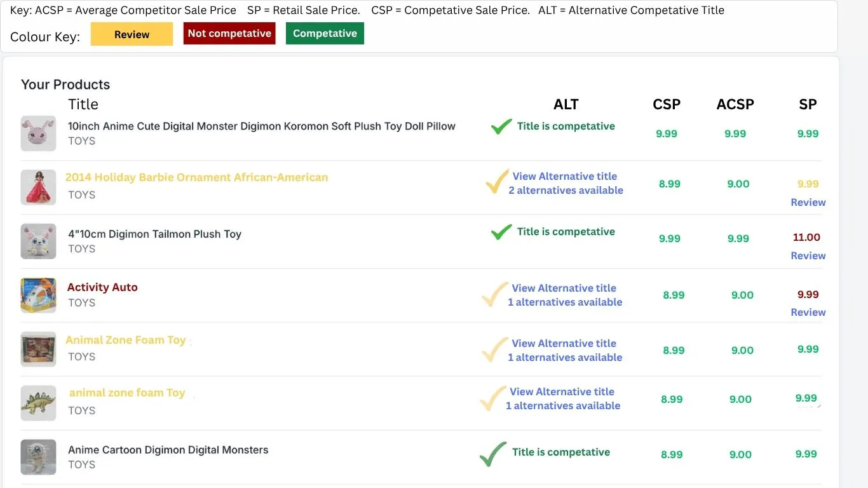The width and height of the screenshot is (868, 488).
Task: Click the ACSP column header
Action: tap(735, 104)
